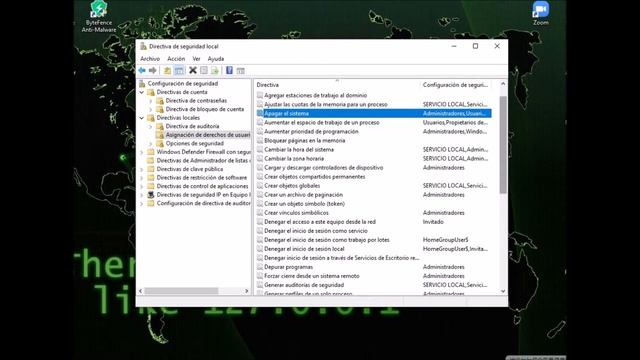The height and width of the screenshot is (360, 640).
Task: Collapse the Directivas de cuenta node
Action: 142,92
